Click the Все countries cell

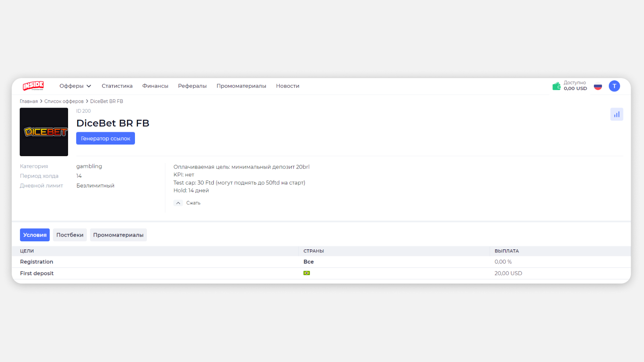tap(309, 262)
